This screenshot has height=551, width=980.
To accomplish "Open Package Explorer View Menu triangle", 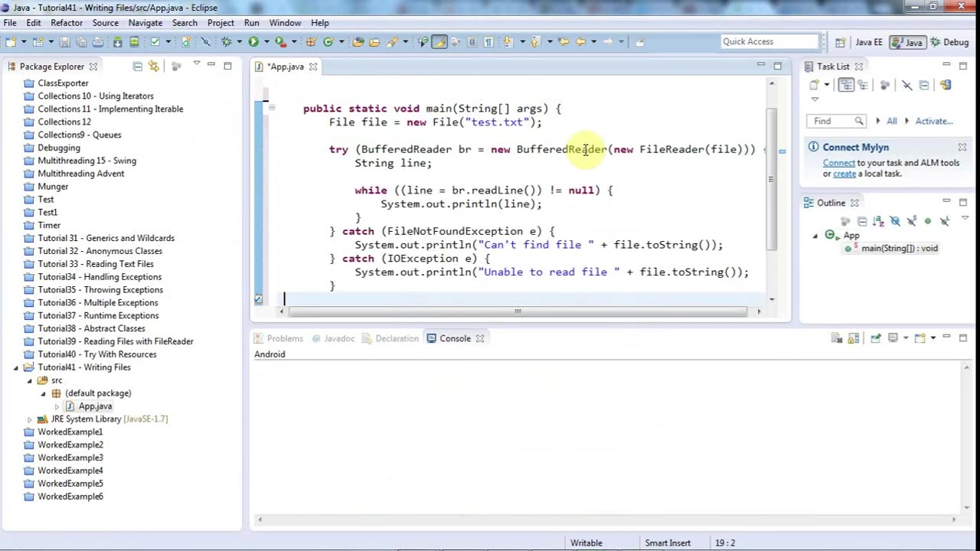I will pos(197,64).
